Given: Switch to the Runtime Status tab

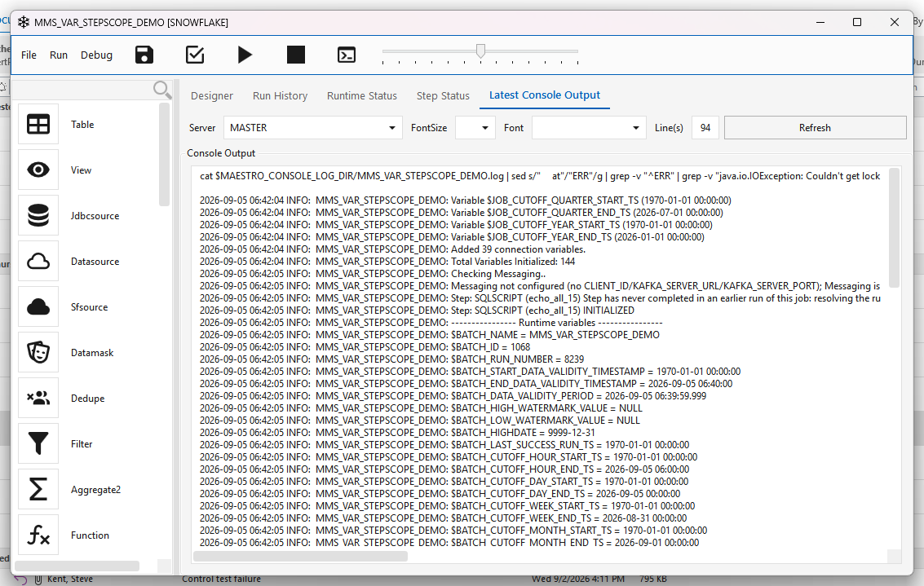Looking at the screenshot, I should 362,95.
